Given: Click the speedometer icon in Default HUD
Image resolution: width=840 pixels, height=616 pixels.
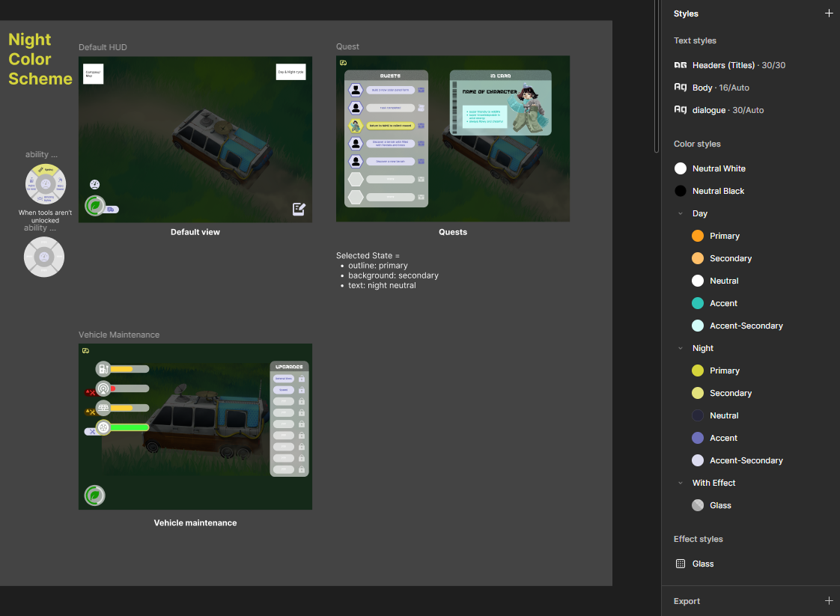Looking at the screenshot, I should pyautogui.click(x=94, y=184).
